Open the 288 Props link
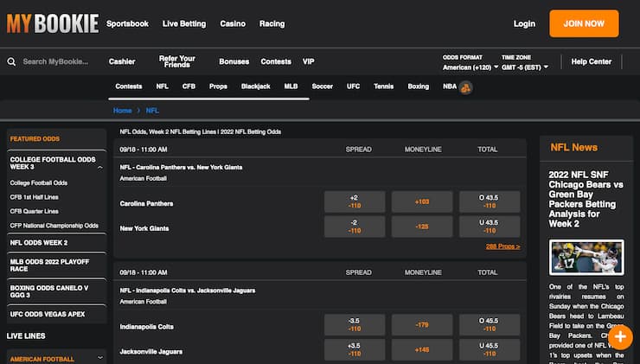Screen dimensions: 640x364 (x=502, y=246)
